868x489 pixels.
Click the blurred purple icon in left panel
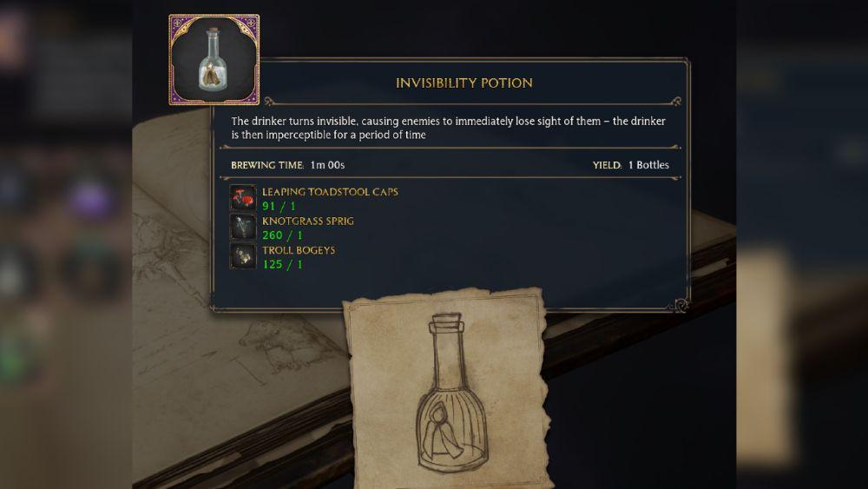click(x=90, y=198)
